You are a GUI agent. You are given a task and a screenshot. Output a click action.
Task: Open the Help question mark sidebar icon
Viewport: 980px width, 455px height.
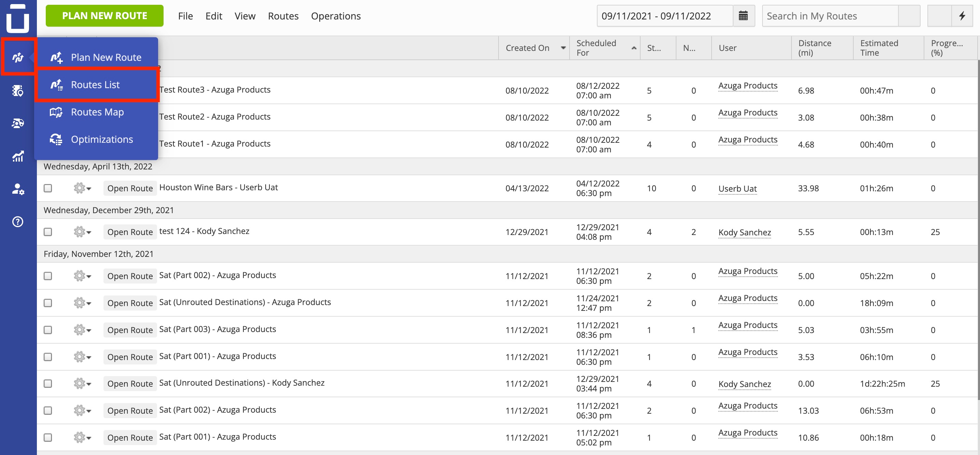pyautogui.click(x=18, y=222)
